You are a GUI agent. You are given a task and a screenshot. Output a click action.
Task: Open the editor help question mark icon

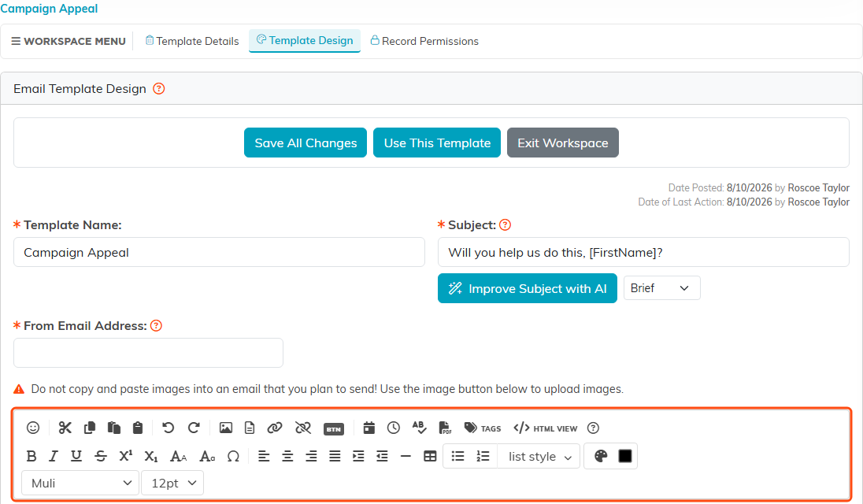point(593,428)
